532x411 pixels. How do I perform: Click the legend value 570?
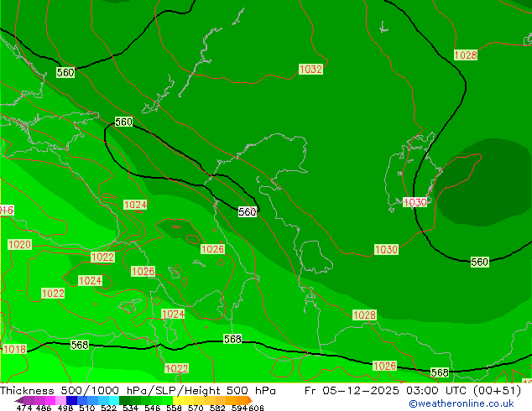[196, 408]
